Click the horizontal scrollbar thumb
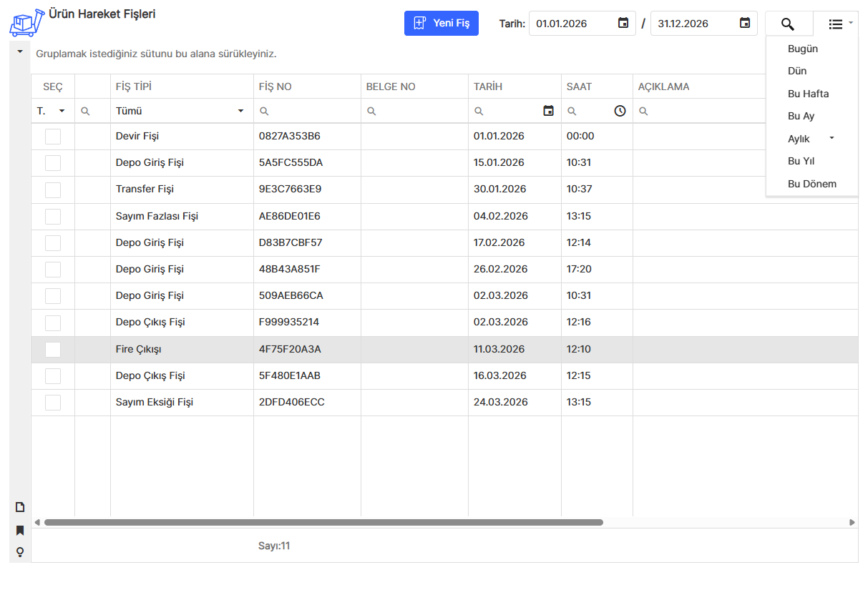Screen dimensions: 868x595 [x=323, y=522]
